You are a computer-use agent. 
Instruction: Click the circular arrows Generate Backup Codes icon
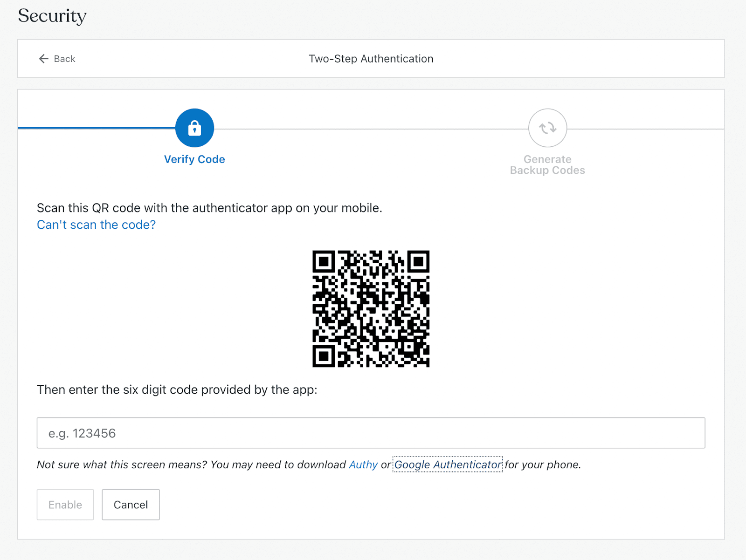click(x=547, y=127)
